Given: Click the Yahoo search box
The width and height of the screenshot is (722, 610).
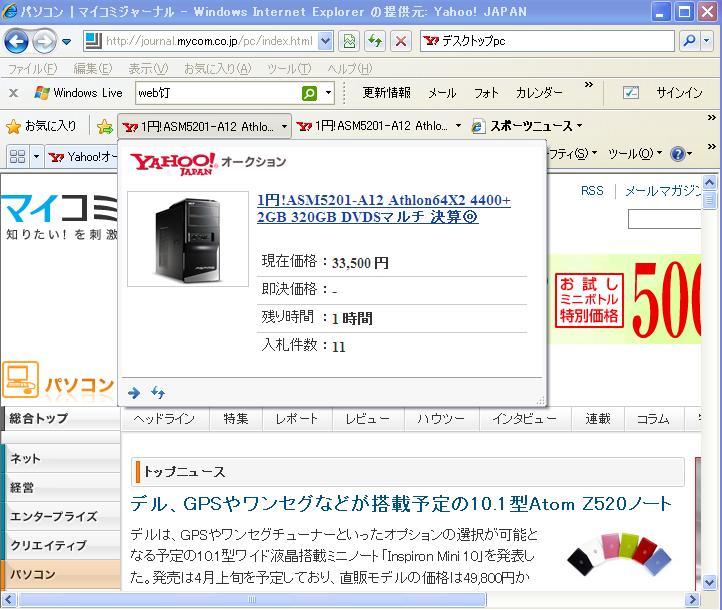Looking at the screenshot, I should click(547, 41).
